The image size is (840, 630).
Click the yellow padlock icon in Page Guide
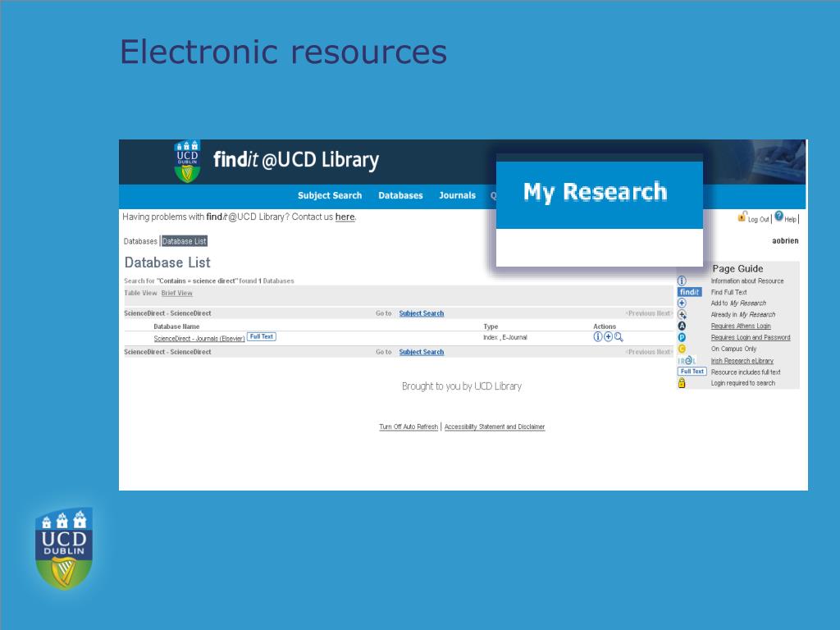click(682, 383)
